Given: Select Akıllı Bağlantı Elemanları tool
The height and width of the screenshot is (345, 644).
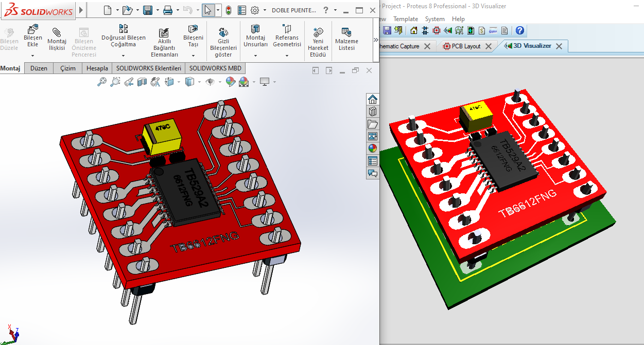Looking at the screenshot, I should point(164,42).
